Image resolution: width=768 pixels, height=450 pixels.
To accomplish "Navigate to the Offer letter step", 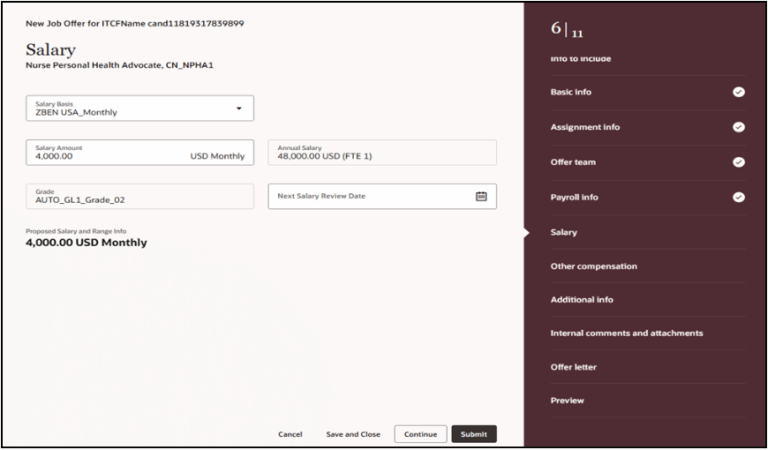I will tap(573, 367).
